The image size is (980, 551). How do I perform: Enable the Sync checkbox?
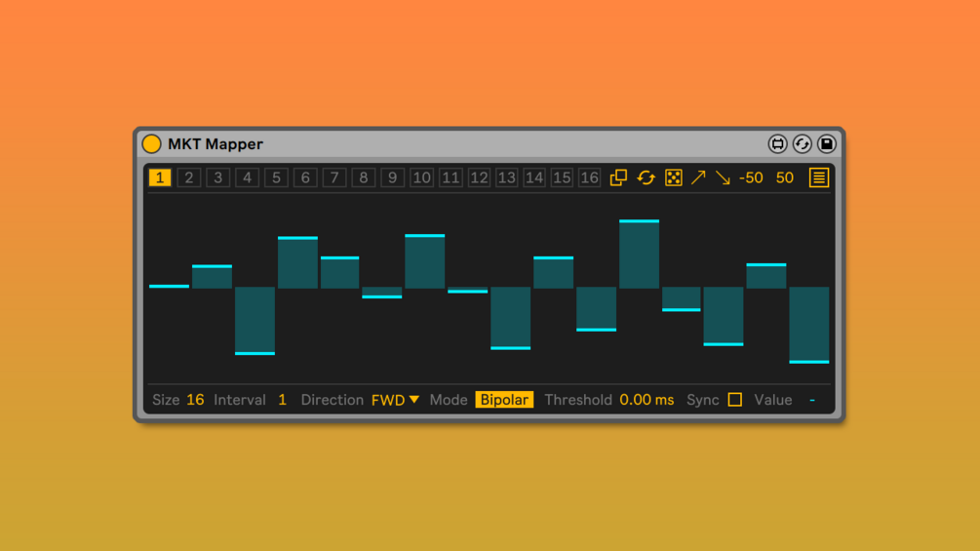735,399
